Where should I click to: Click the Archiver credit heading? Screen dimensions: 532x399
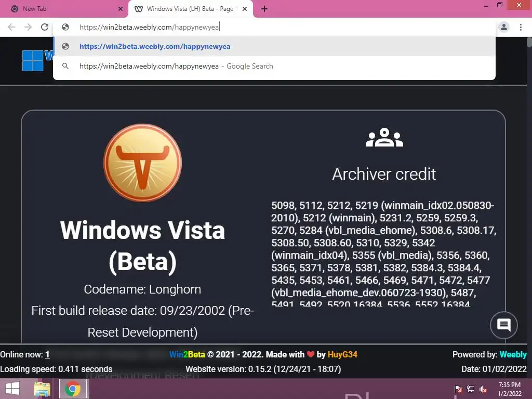pyautogui.click(x=384, y=174)
